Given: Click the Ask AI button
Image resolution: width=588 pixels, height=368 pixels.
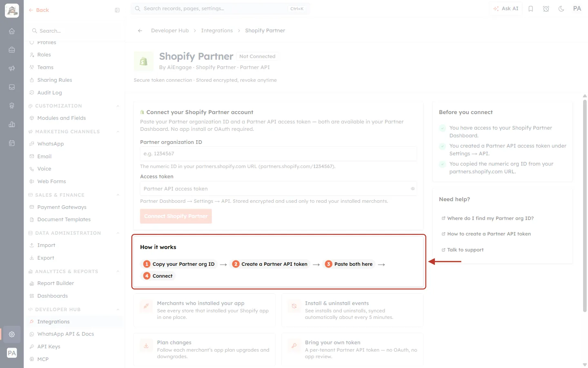Looking at the screenshot, I should (x=506, y=9).
